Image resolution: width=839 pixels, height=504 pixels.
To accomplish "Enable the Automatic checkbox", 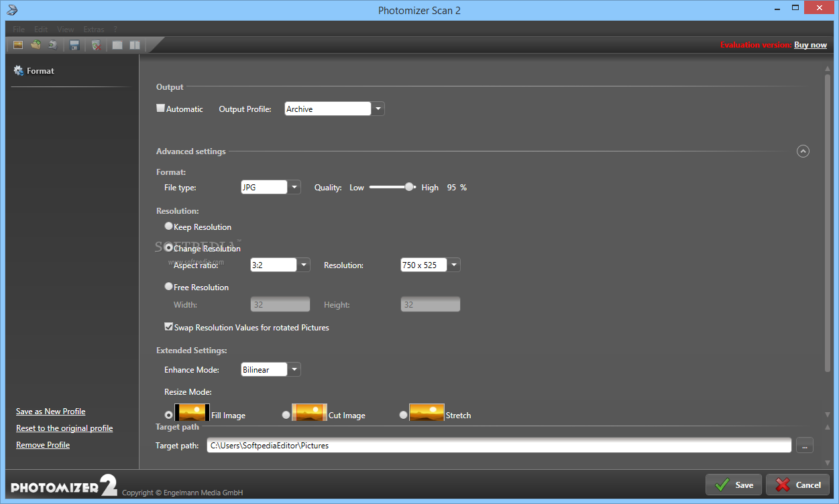I will [x=160, y=108].
